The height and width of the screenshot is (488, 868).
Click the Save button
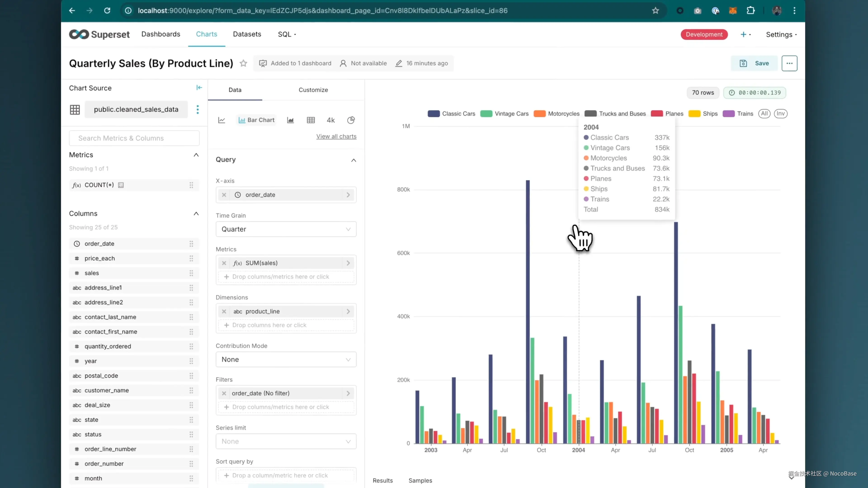pos(754,63)
